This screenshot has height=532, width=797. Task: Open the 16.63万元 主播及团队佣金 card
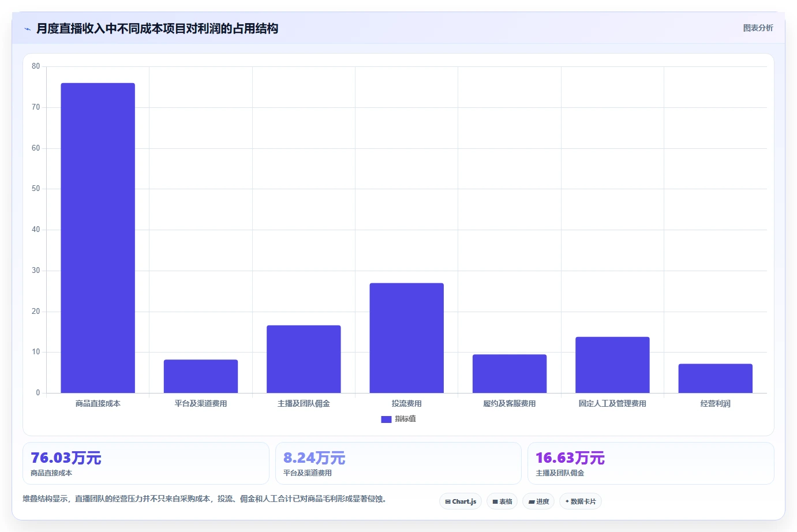coord(651,463)
